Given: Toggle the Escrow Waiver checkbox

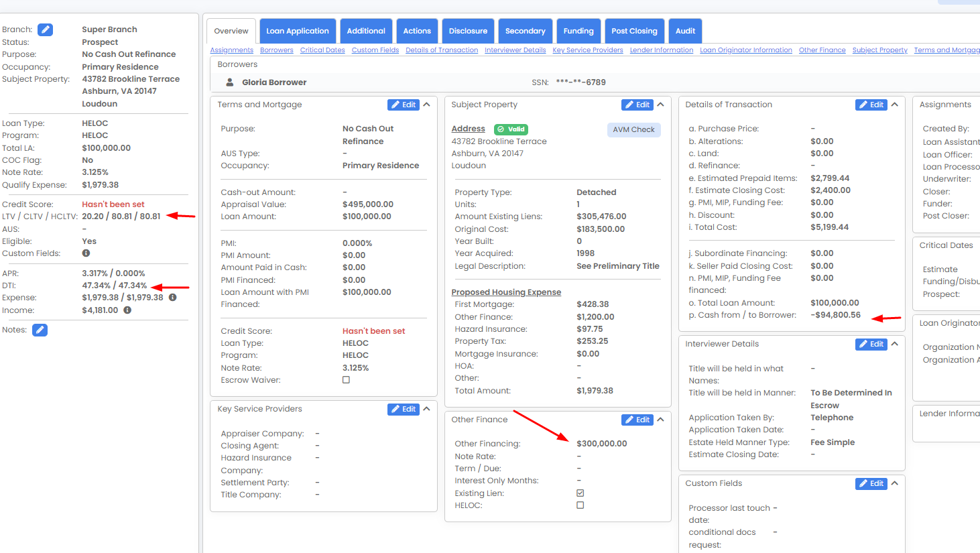Looking at the screenshot, I should (x=346, y=380).
